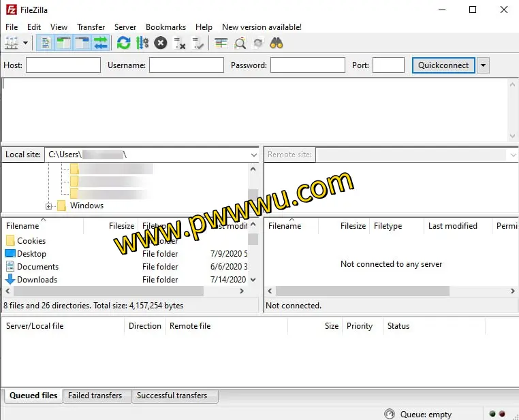Click toggle directory comparison icon
The width and height of the screenshot is (519, 420).
[240, 43]
